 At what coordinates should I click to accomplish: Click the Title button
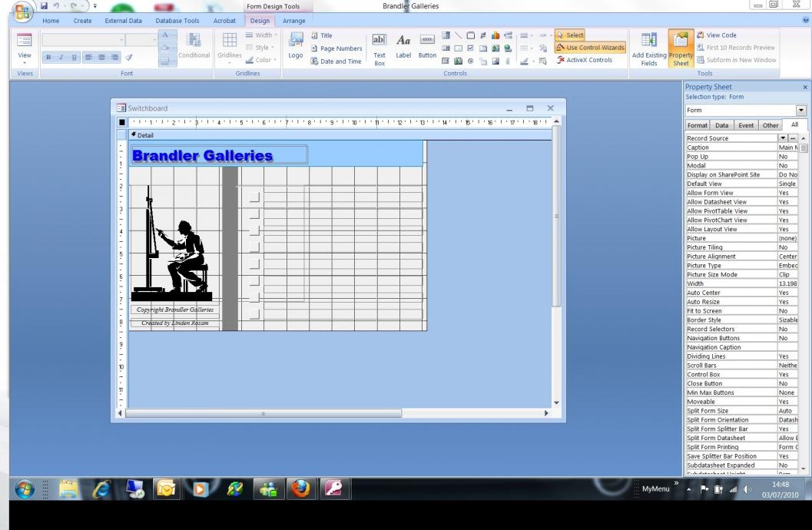tap(322, 35)
